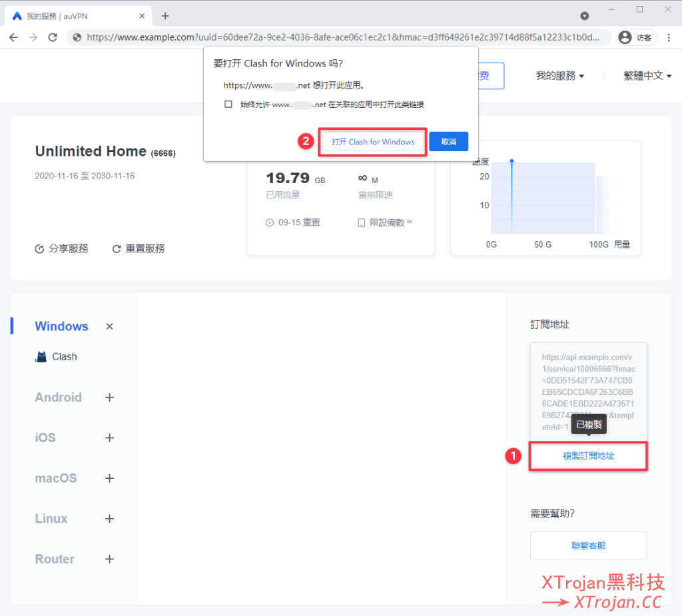Click the 重置服務 reset icon

[115, 248]
